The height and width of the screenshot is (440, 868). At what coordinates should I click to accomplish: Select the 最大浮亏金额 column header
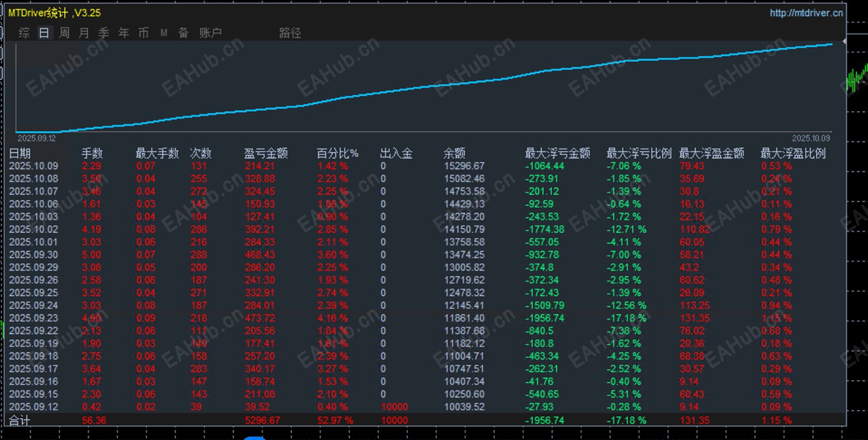click(x=558, y=154)
